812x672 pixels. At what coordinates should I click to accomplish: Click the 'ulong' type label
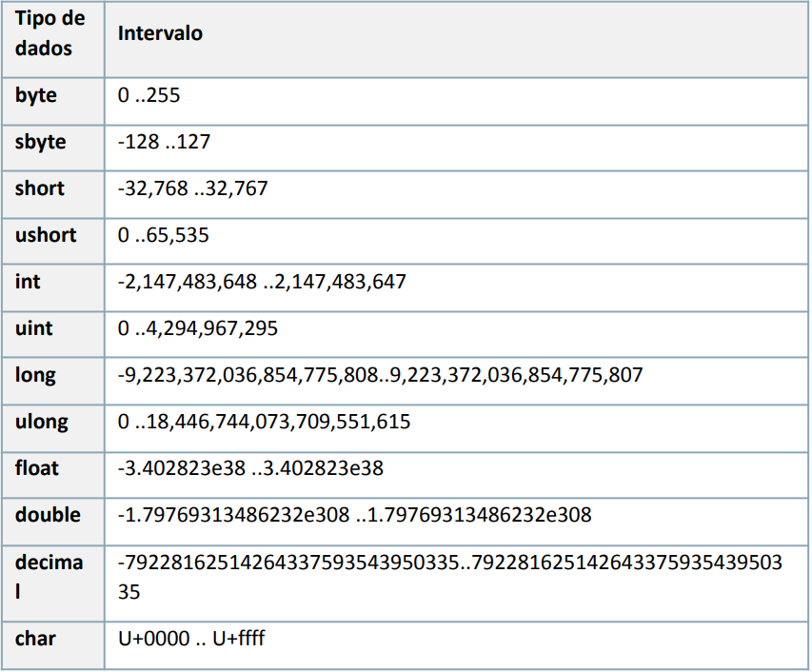(41, 422)
